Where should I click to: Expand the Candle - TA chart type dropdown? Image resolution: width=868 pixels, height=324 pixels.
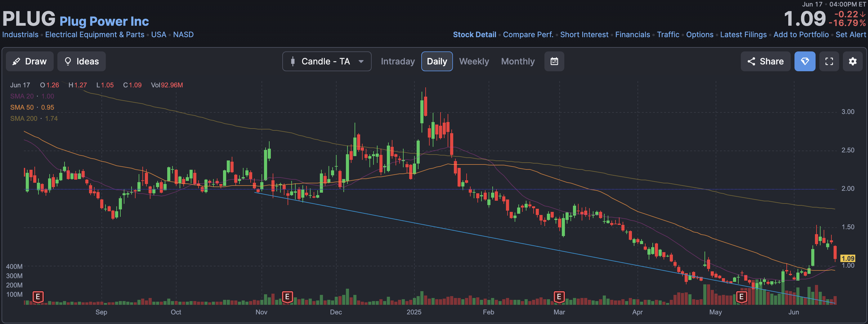point(327,61)
